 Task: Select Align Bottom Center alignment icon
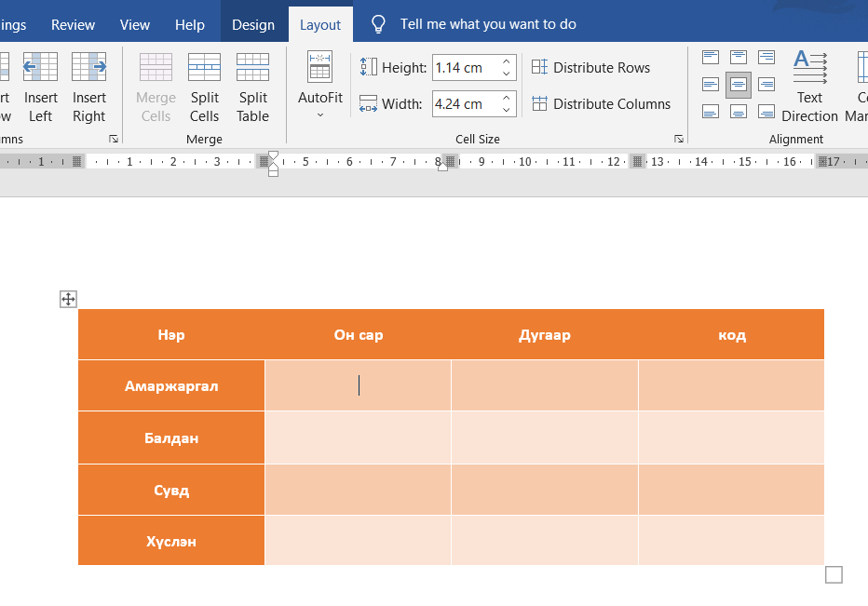738,112
